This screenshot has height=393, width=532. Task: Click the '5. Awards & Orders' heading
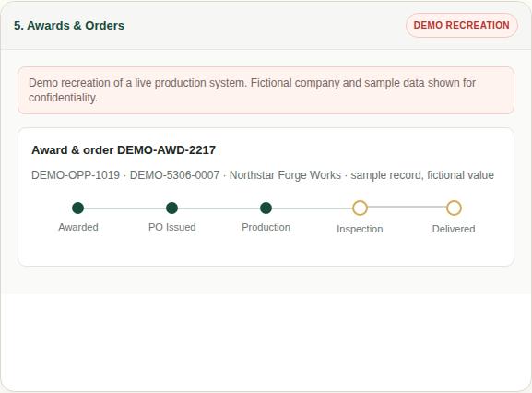tap(69, 26)
